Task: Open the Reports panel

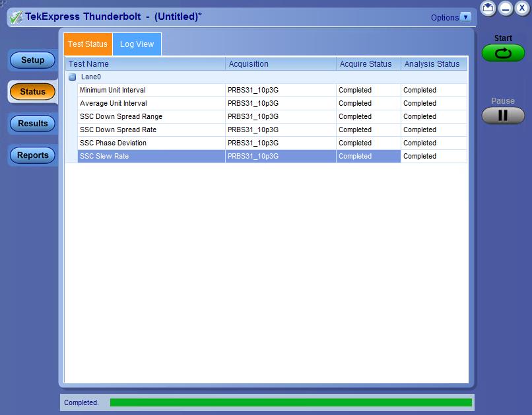Action: [x=32, y=155]
